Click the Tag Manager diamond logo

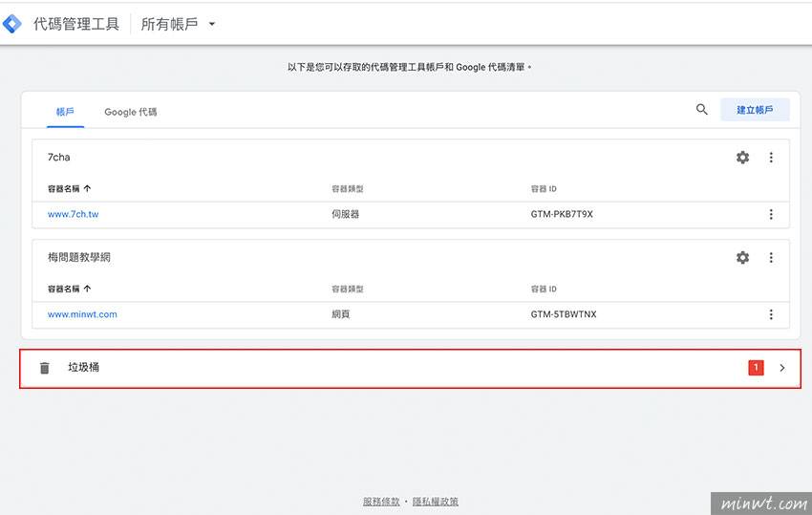click(11, 23)
